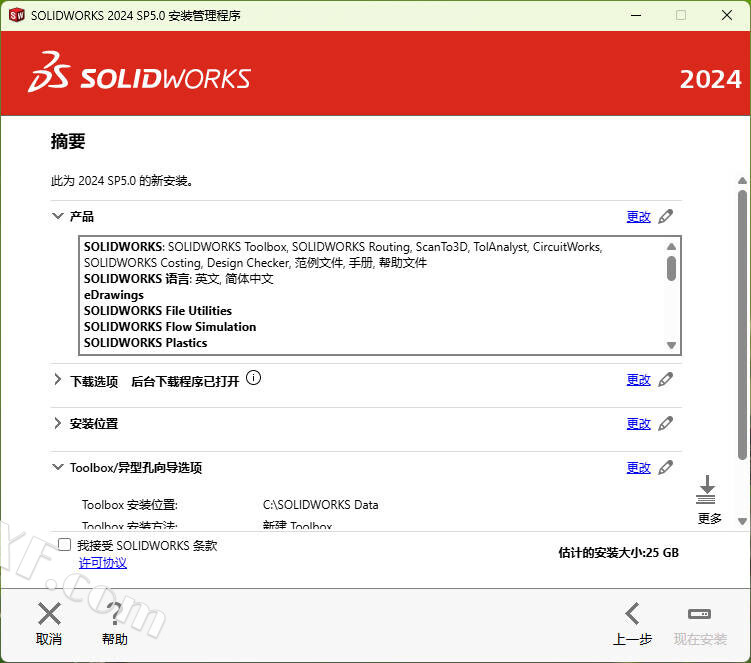Click the 更多 download arrow icon
This screenshot has height=663, width=751.
pyautogui.click(x=707, y=490)
